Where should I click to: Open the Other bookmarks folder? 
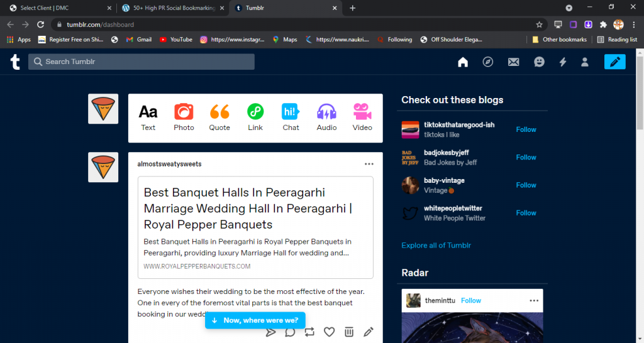[559, 40]
